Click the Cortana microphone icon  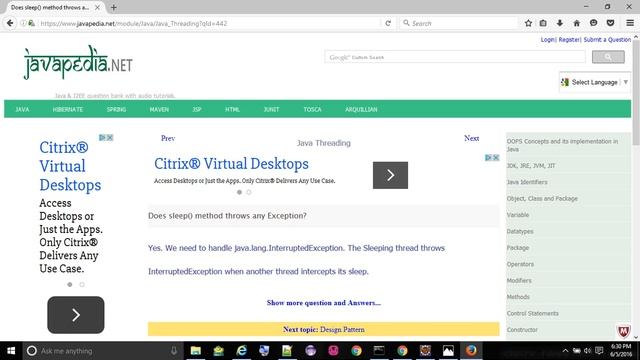174,351
